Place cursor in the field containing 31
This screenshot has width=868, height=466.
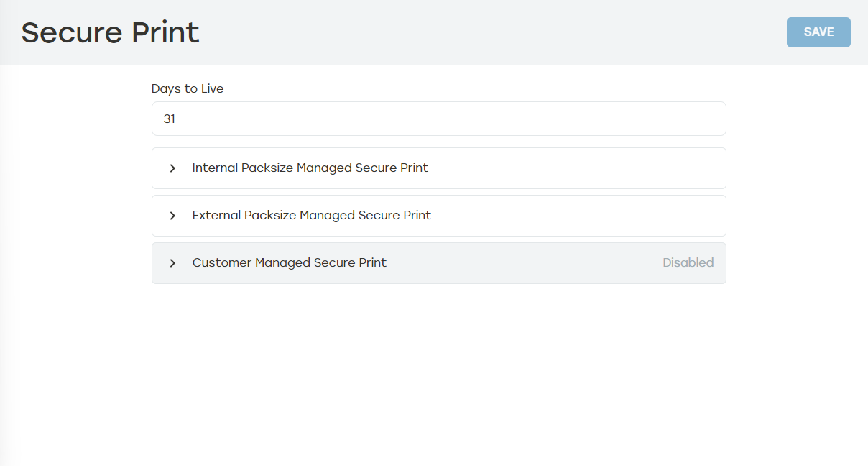coord(438,119)
